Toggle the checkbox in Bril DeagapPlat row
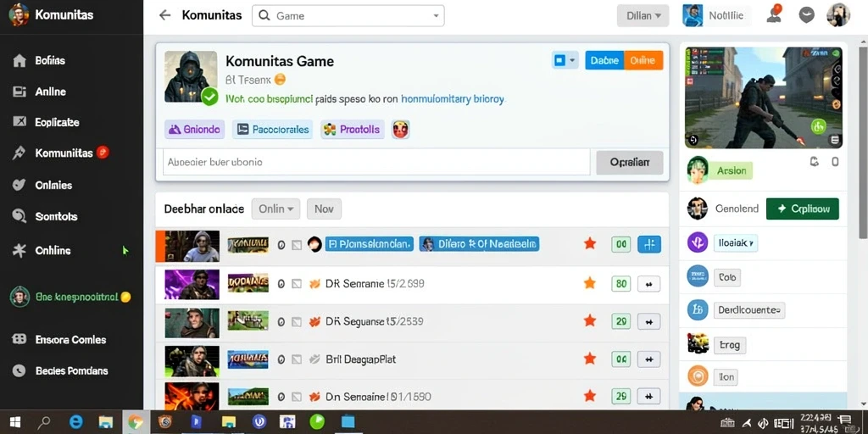The height and width of the screenshot is (434, 868). pyautogui.click(x=296, y=359)
